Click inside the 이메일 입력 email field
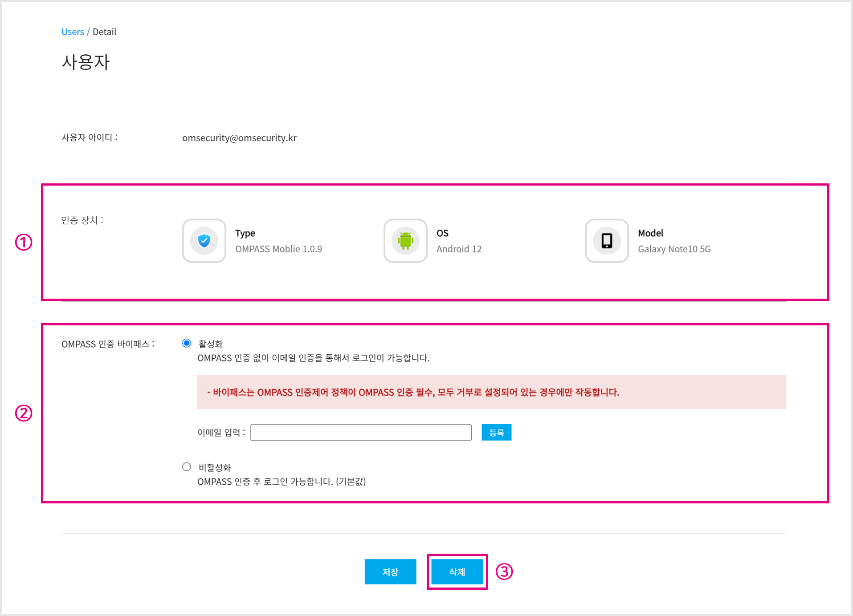Viewport: 853px width, 616px height. click(360, 432)
